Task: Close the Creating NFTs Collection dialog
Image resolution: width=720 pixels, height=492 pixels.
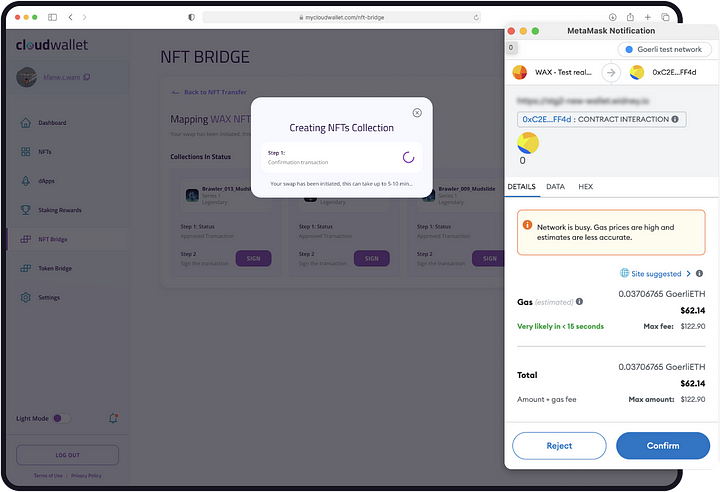Action: click(417, 113)
